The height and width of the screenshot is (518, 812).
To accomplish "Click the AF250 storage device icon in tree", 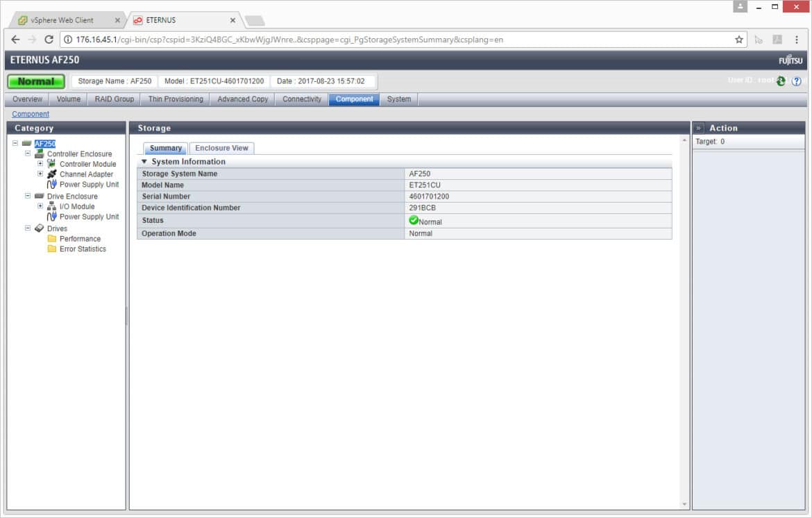I will tap(27, 144).
